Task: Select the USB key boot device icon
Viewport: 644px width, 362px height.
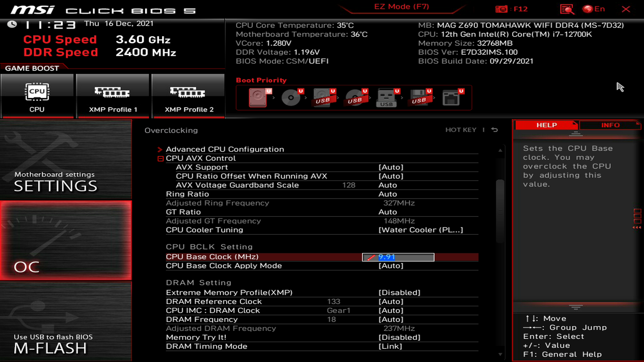Action: [x=388, y=98]
